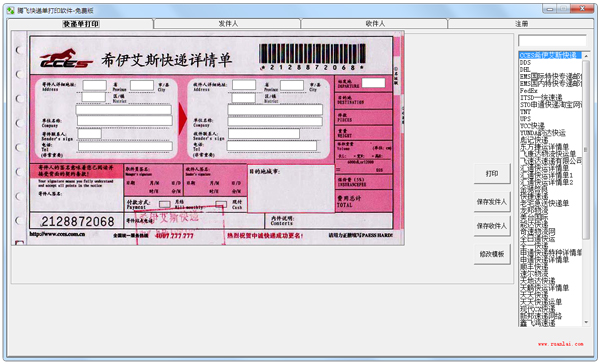The width and height of the screenshot is (600, 364).
Task: Tick the 月结 monthly payment box
Action: [165, 204]
